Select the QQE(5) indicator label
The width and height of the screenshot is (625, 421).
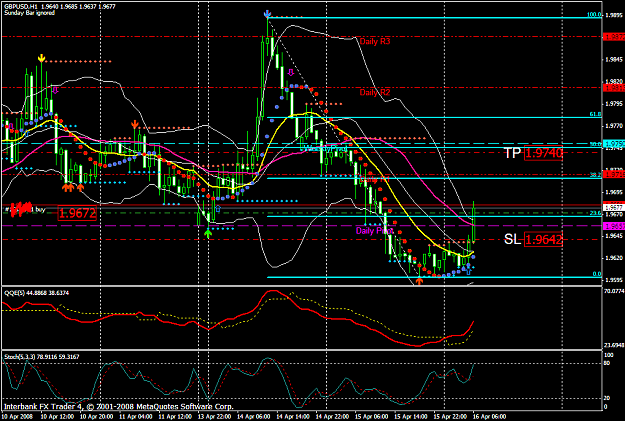[x=36, y=293]
